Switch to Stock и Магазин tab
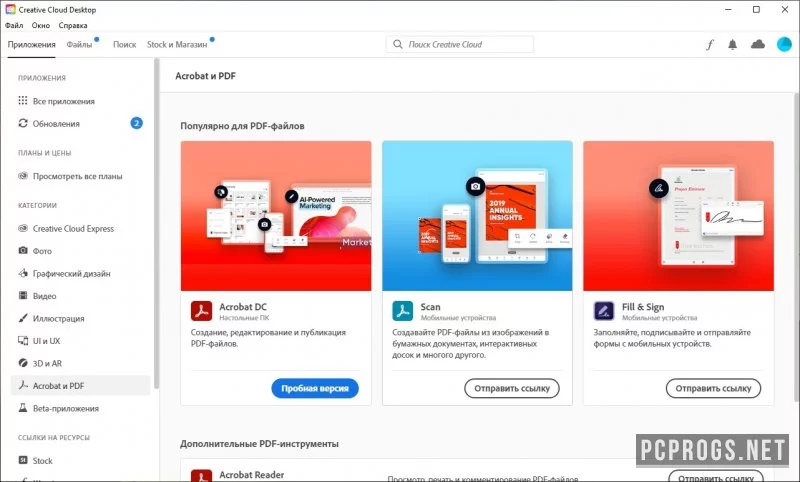 pyautogui.click(x=177, y=44)
